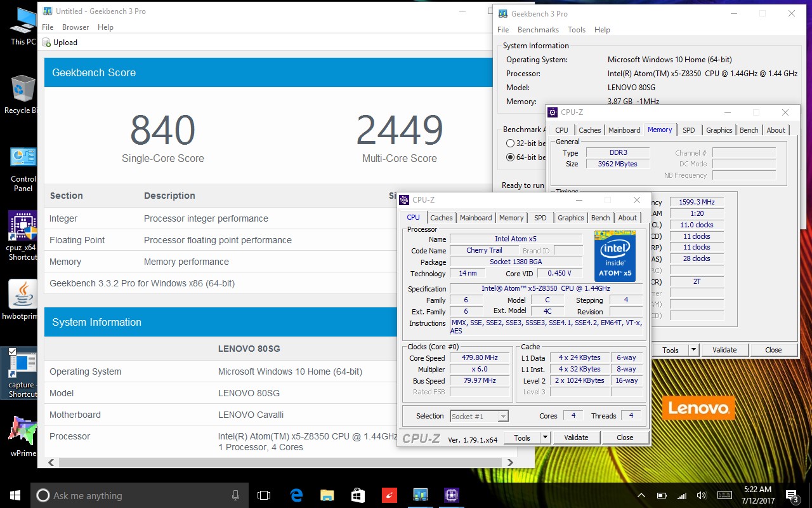Image resolution: width=812 pixels, height=508 pixels.
Task: Click the Upload icon in Geekbench toolbar
Action: click(46, 43)
